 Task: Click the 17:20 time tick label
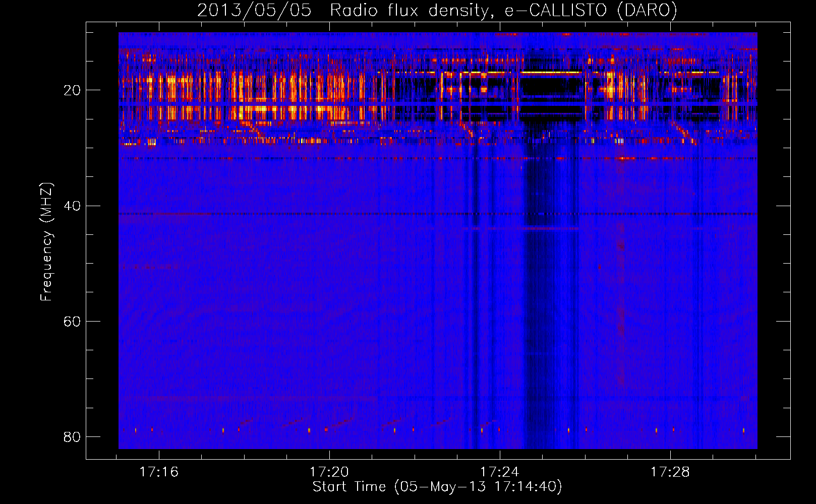point(329,472)
